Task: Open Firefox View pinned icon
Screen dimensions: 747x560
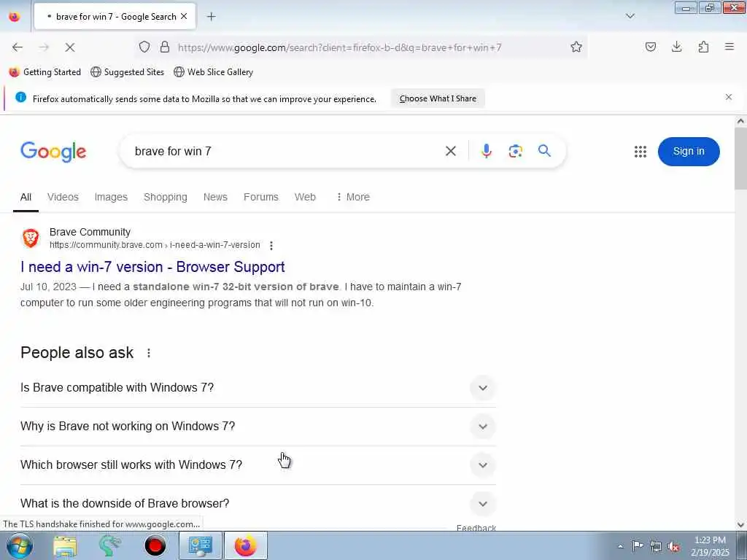Action: [15, 17]
